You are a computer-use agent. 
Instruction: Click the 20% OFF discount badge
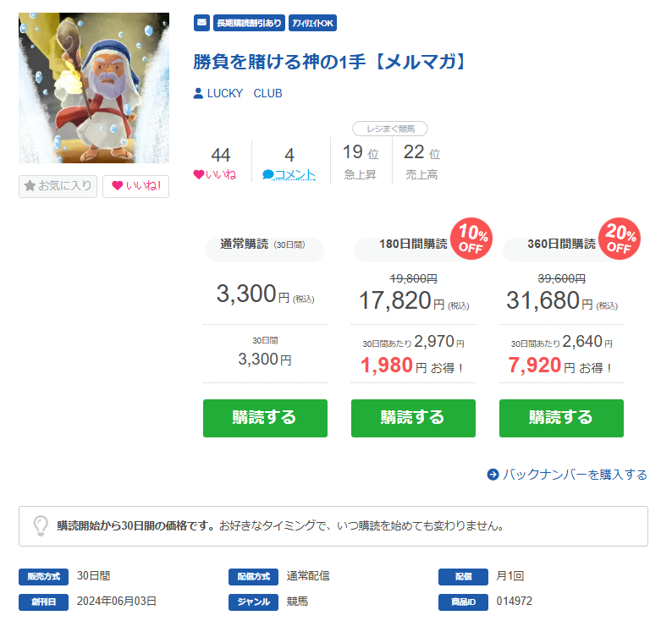click(x=620, y=239)
